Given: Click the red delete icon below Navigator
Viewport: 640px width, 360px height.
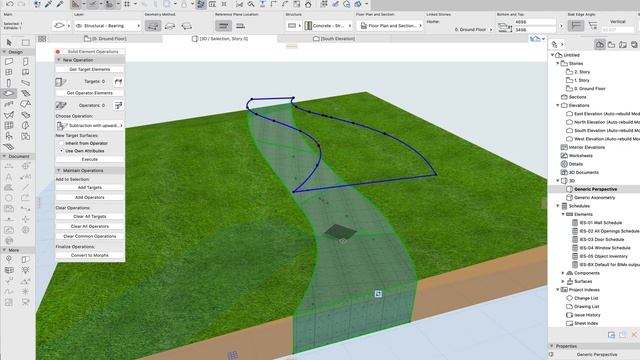Looking at the screenshot, I should 634,334.
